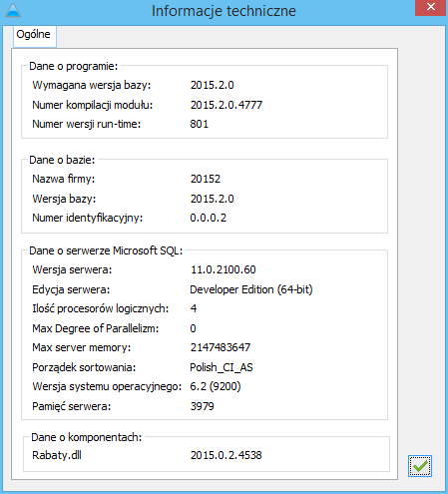Click the Wersja bazy value 2015.2.0
Image resolution: width=448 pixels, height=494 pixels.
tap(212, 199)
